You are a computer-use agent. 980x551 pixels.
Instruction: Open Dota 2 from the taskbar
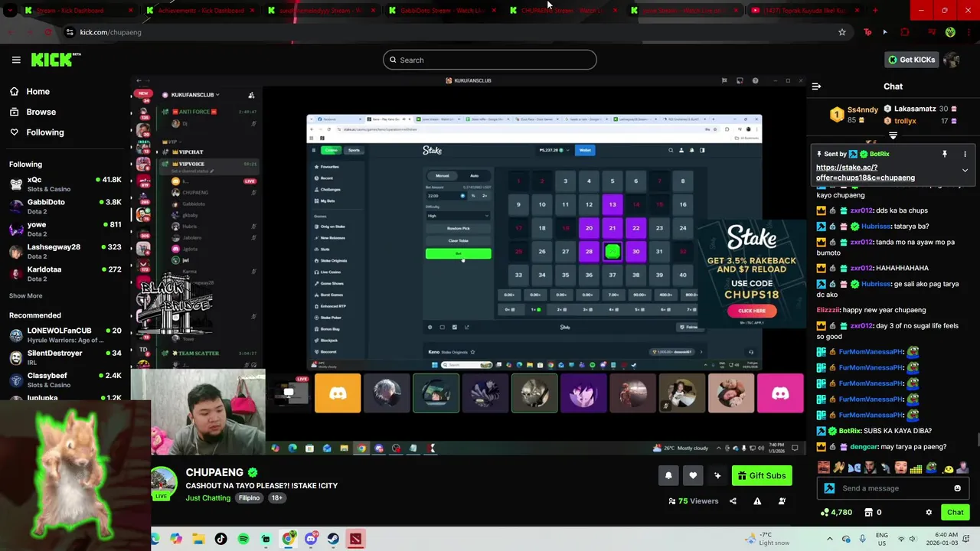click(355, 540)
